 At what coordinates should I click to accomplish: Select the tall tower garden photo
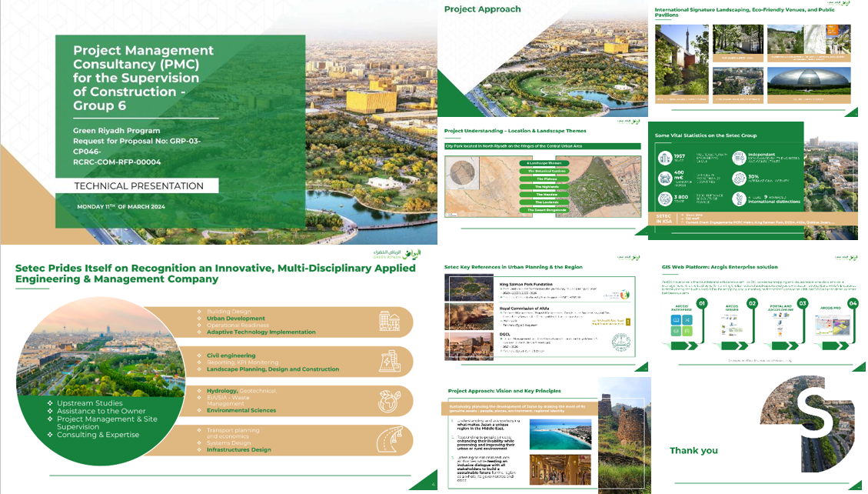point(681,60)
